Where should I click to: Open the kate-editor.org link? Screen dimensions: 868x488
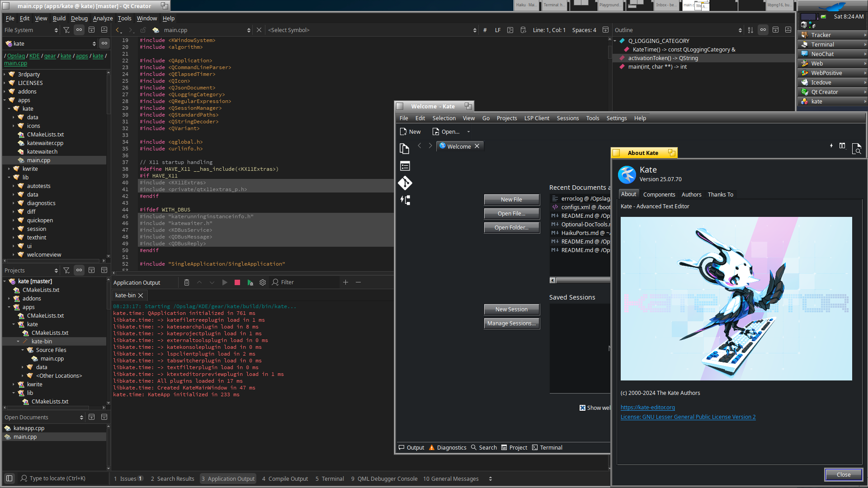647,407
